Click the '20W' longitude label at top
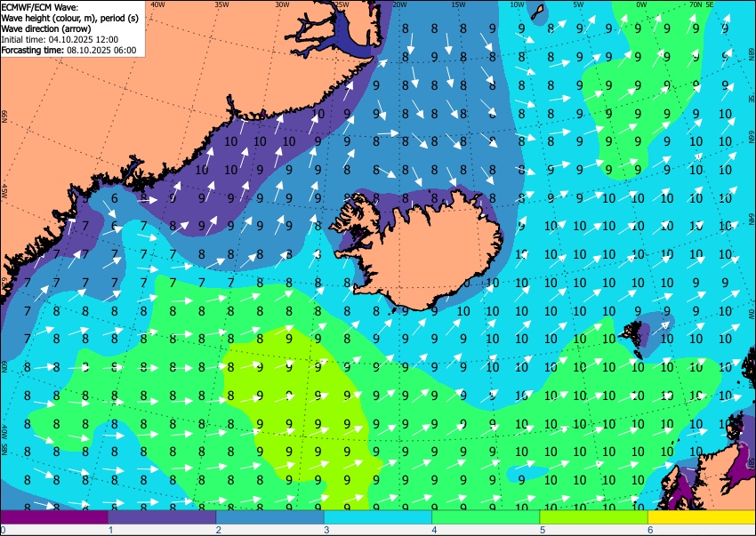Viewport: 756px width, 536px height. point(399,4)
